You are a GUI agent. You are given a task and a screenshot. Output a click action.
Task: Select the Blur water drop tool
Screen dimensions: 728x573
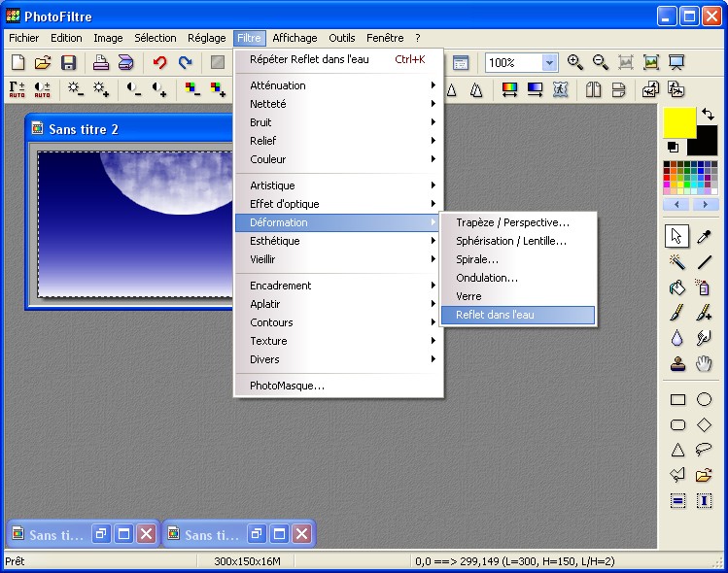pyautogui.click(x=677, y=338)
